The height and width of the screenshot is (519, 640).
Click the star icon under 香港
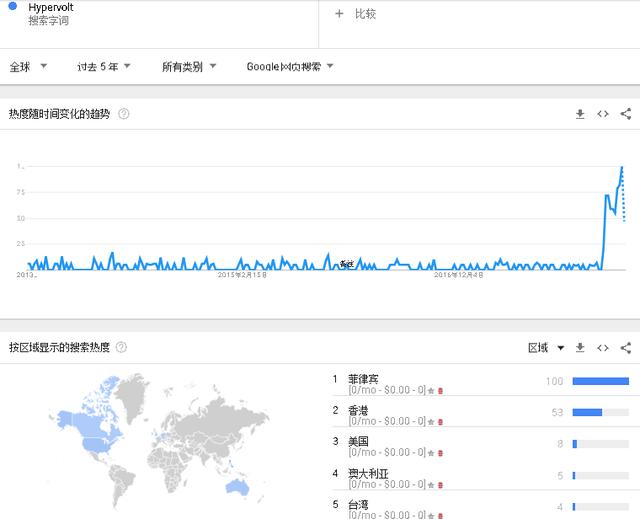click(431, 422)
